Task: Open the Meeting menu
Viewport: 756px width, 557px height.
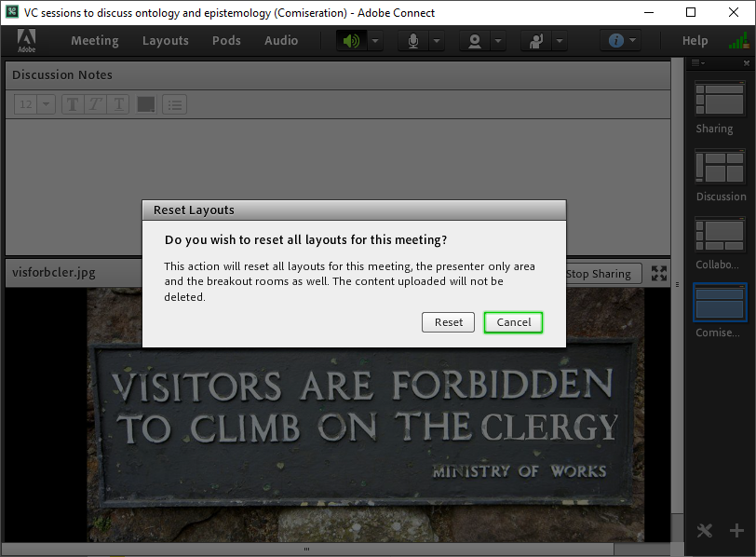Action: pyautogui.click(x=95, y=40)
